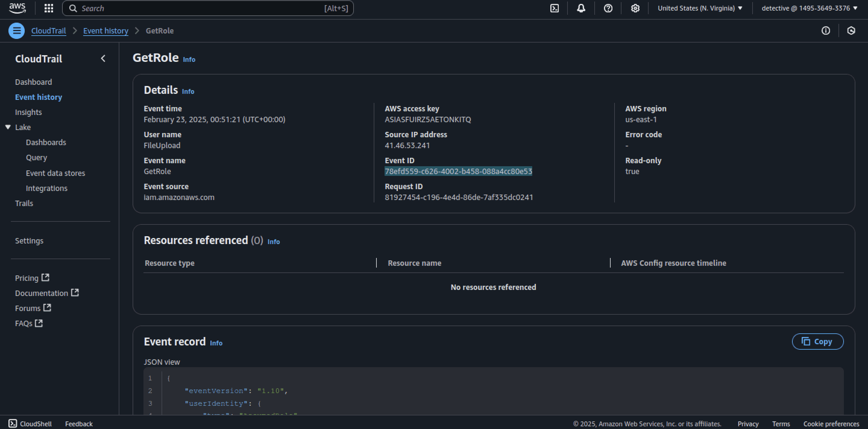
Task: Go to Event history breadcrumb link
Action: [x=106, y=31]
